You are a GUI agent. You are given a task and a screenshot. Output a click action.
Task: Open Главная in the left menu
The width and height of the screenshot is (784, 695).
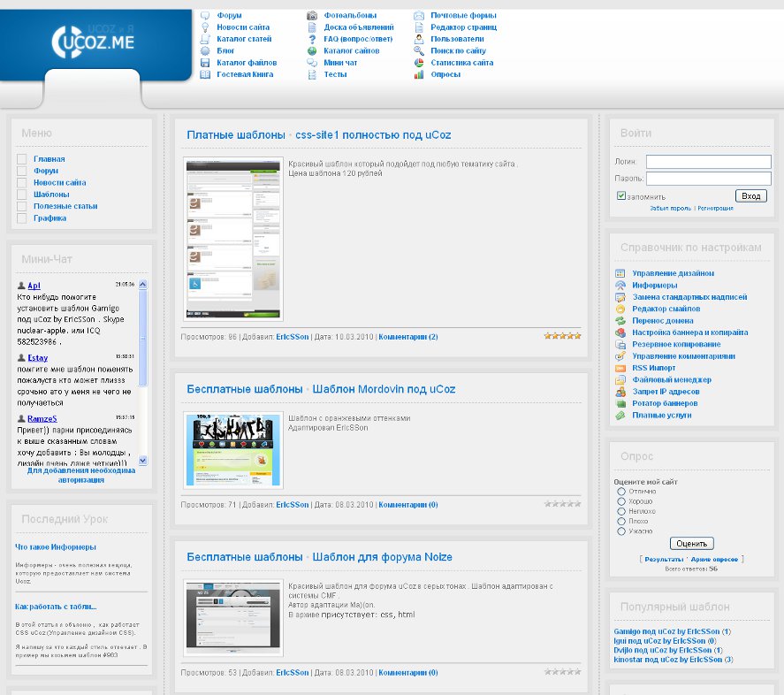[x=49, y=159]
